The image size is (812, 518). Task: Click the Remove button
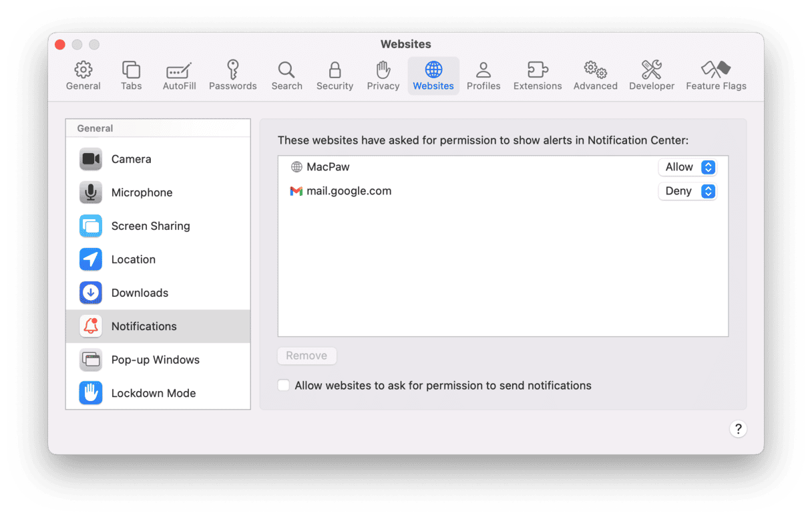[x=307, y=356]
